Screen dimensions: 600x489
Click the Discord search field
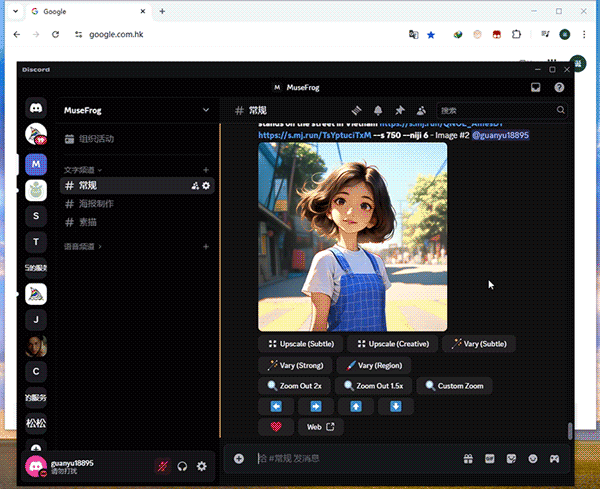[501, 111]
